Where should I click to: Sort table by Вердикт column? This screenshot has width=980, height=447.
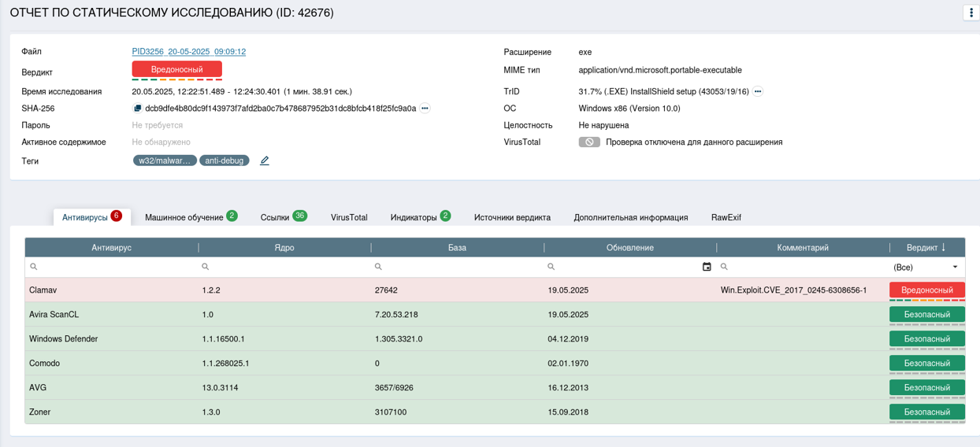tap(926, 247)
